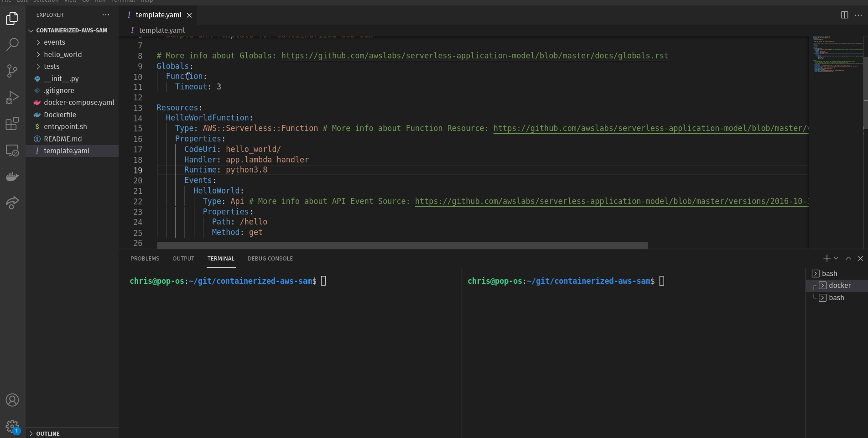Select the template.yaml editor tab
This screenshot has width=868, height=438.
158,15
